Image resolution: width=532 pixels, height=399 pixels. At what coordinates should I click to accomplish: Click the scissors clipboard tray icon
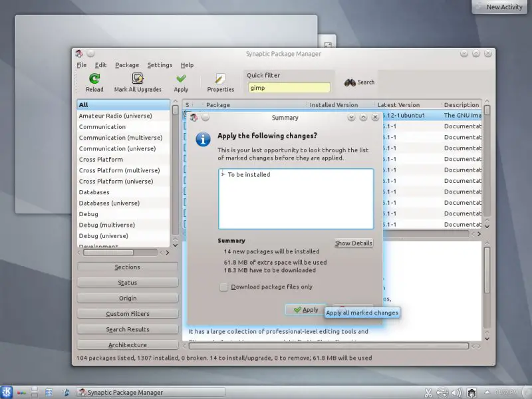click(x=428, y=392)
